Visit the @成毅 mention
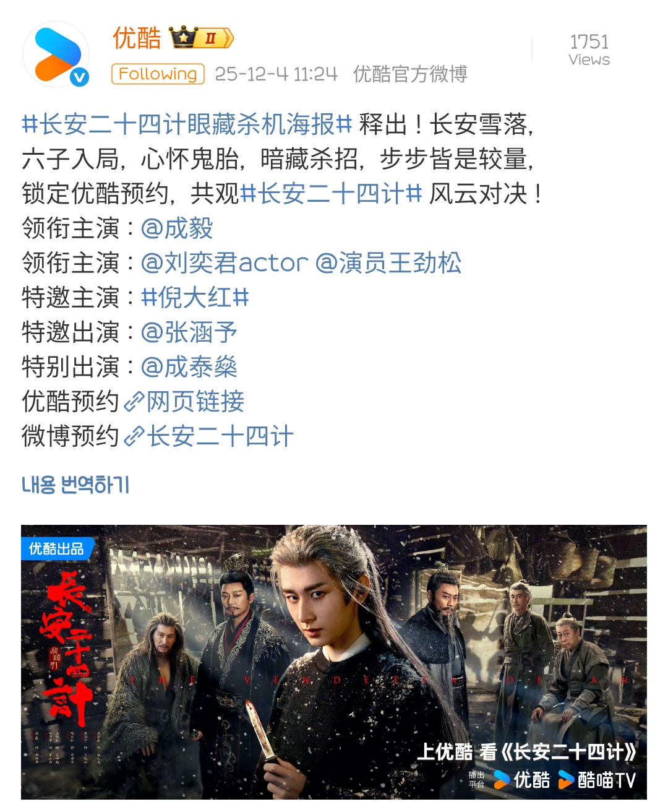This screenshot has width=668, height=812. [177, 228]
